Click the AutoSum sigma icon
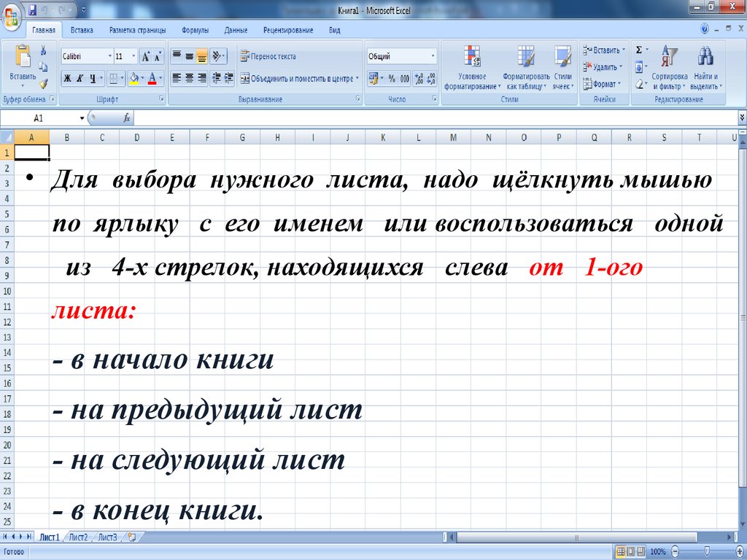The width and height of the screenshot is (747, 560). [x=639, y=50]
